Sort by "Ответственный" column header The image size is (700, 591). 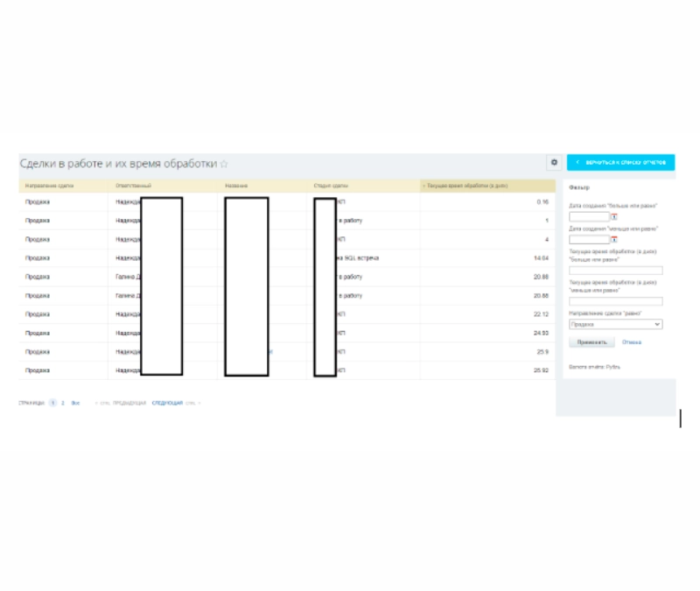click(134, 186)
